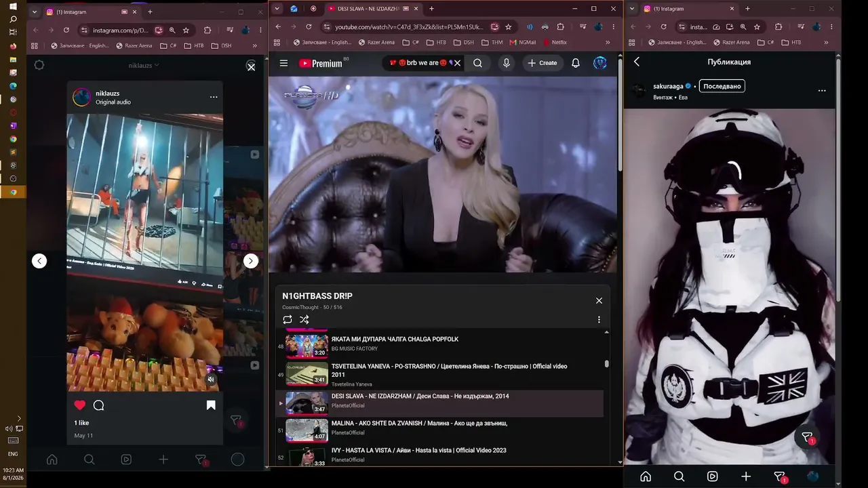868x488 pixels.
Task: Run the YouTube search with magnifier button
Action: point(477,63)
